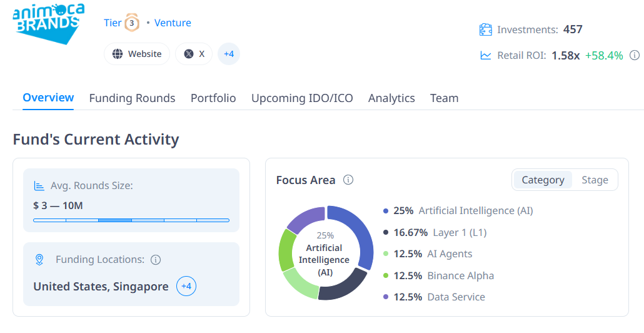The height and width of the screenshot is (333, 644).
Task: Click the Tier 3 medal badge
Action: (132, 23)
